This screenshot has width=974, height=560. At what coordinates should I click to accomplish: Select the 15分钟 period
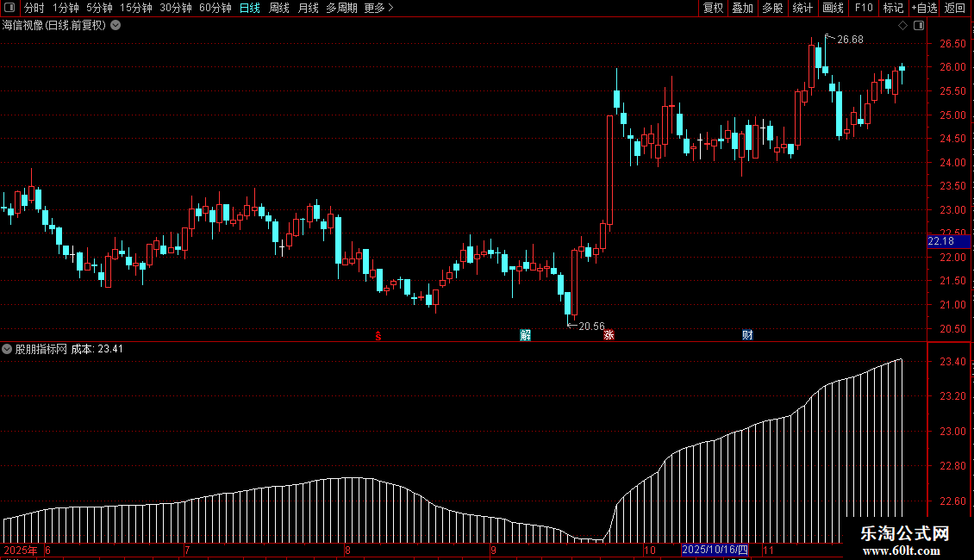click(136, 8)
